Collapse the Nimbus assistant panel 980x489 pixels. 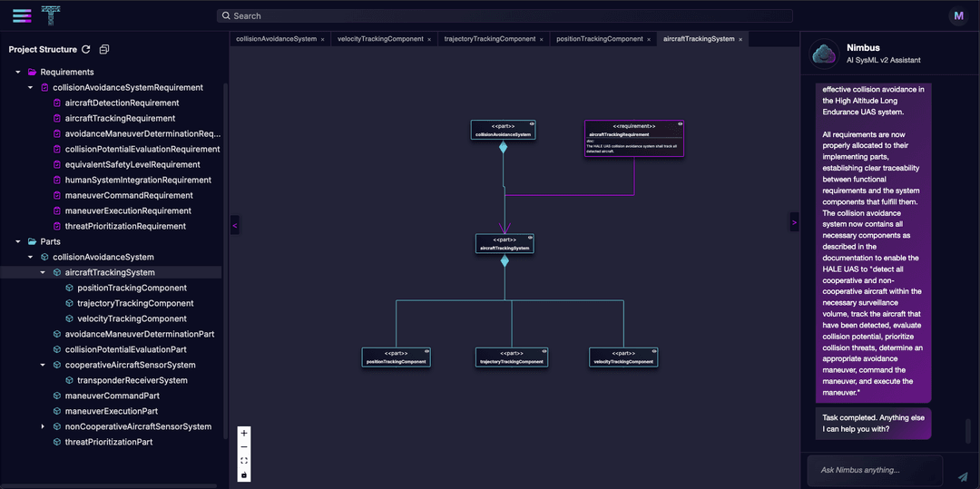coord(794,221)
